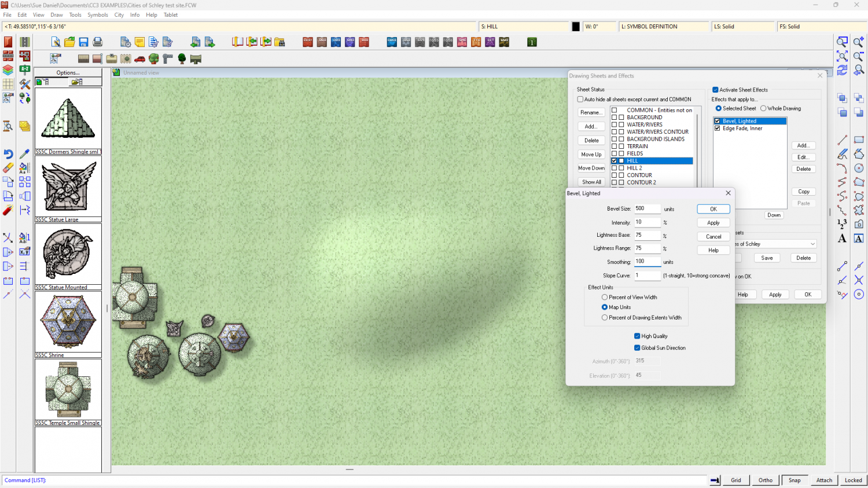The width and height of the screenshot is (868, 488).
Task: Click Cancel in Bevel, Lighted dialog
Action: point(713,237)
